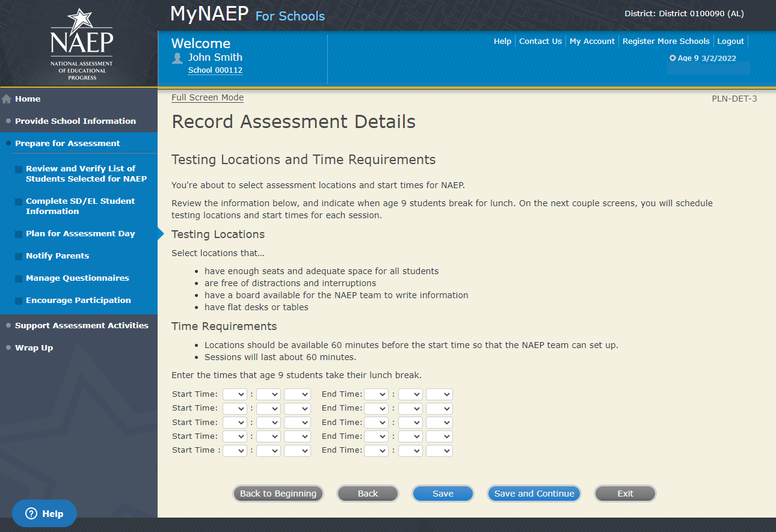Open first row Start Time hour dropdown
Screen dimensions: 776x532
click(235, 394)
